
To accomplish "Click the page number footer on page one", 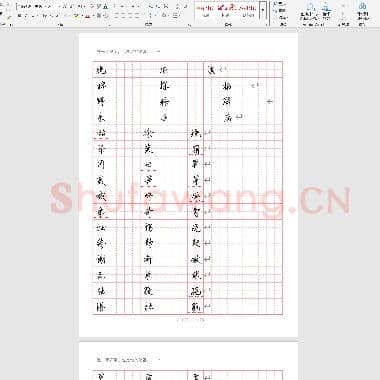I will [190, 320].
